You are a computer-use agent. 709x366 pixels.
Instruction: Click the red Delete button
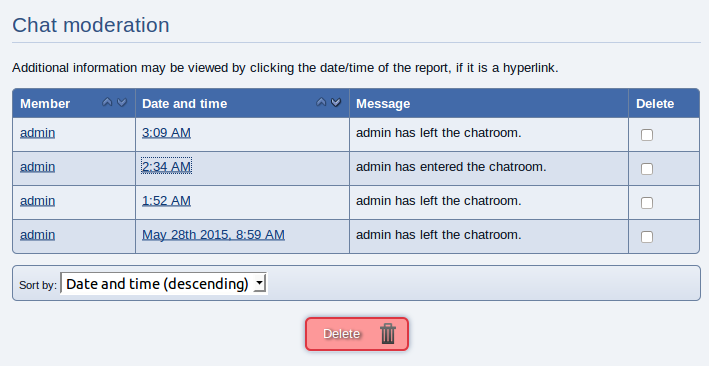[357, 334]
